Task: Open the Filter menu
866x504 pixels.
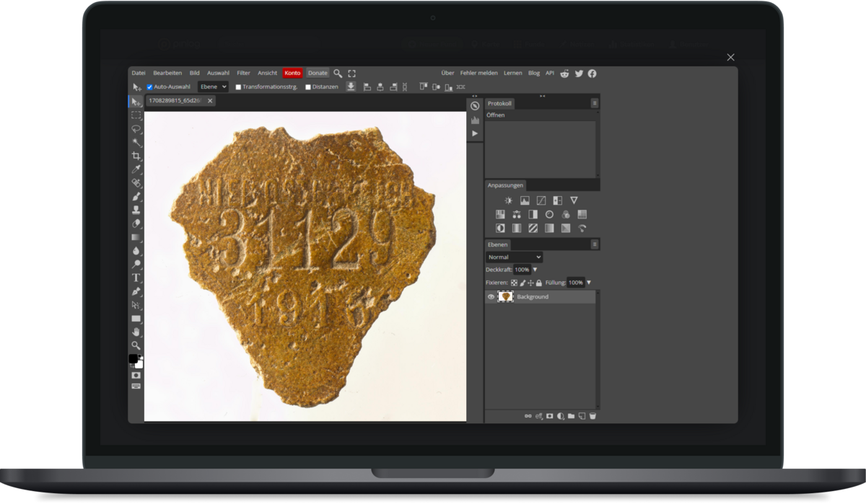Action: click(243, 73)
